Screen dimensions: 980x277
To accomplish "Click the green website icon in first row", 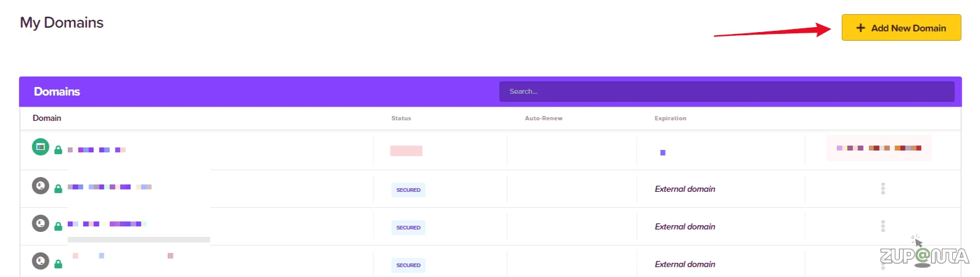I will (41, 147).
